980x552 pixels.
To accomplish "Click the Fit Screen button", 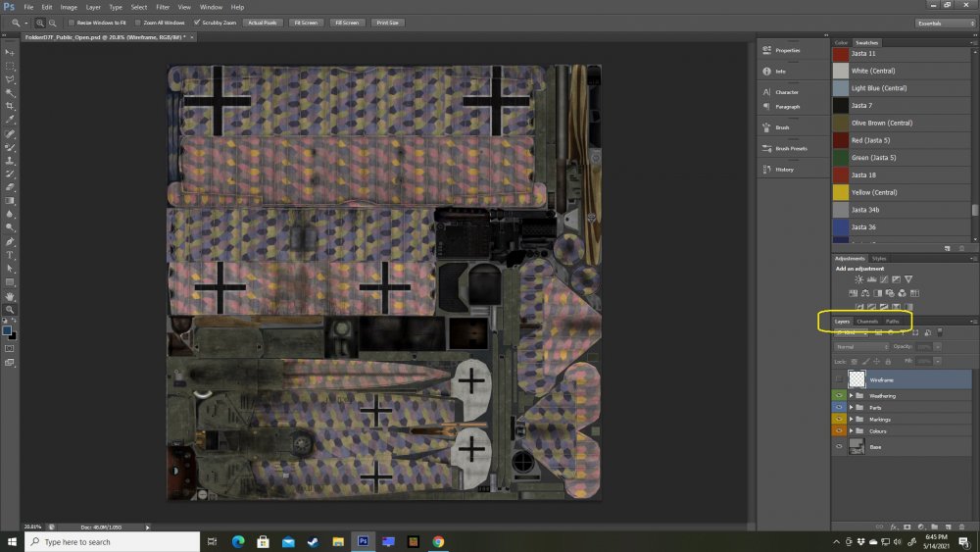I will pos(304,22).
